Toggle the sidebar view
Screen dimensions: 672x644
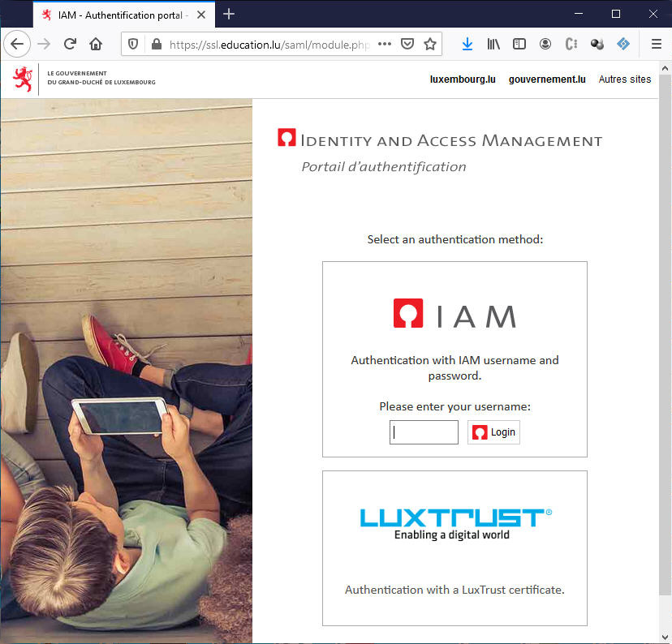[519, 44]
